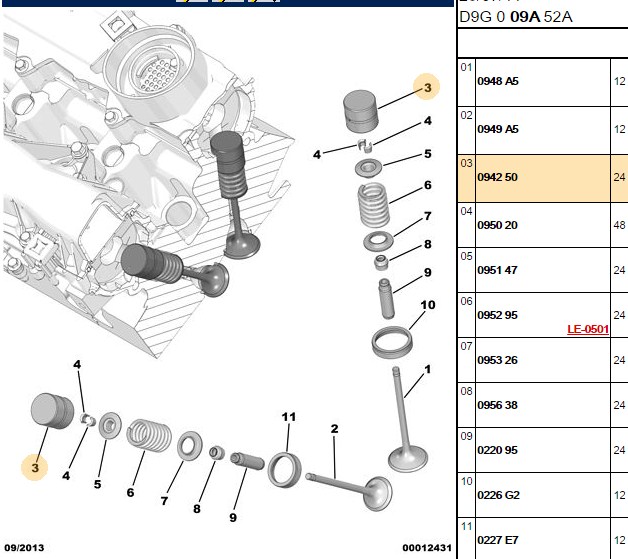Click row index 09 in parts table
628x559 pixels.
click(466, 436)
